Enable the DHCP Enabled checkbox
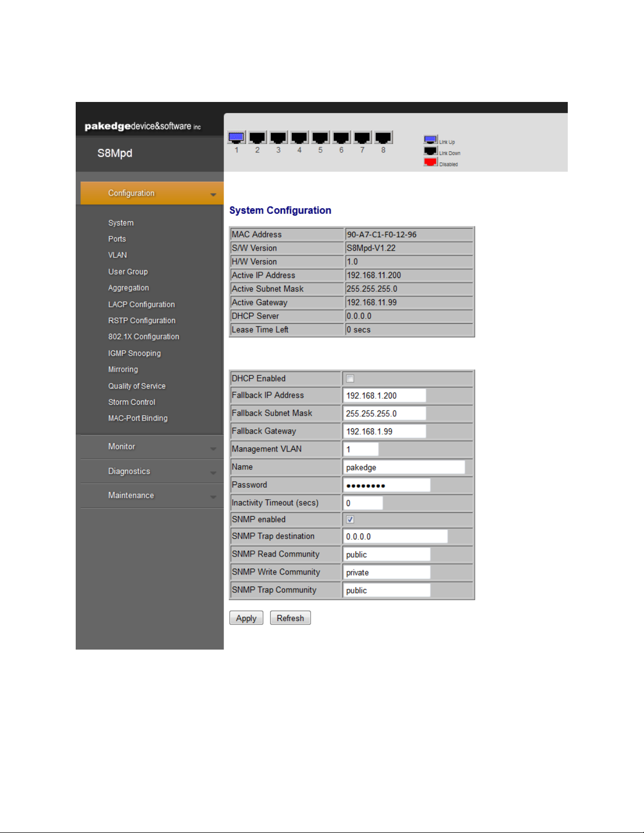Image resolution: width=644 pixels, height=833 pixels. tap(350, 379)
